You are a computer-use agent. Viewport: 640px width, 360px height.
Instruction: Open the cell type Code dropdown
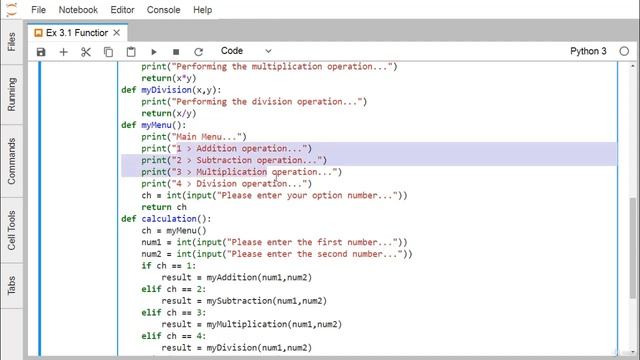tap(246, 51)
